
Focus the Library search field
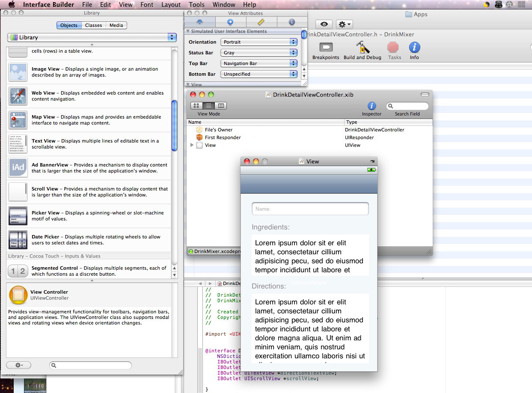pos(90,365)
